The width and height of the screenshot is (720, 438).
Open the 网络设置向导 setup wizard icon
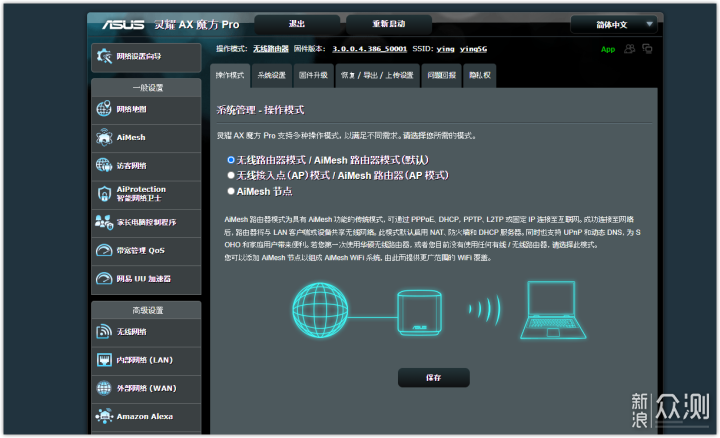pos(104,56)
